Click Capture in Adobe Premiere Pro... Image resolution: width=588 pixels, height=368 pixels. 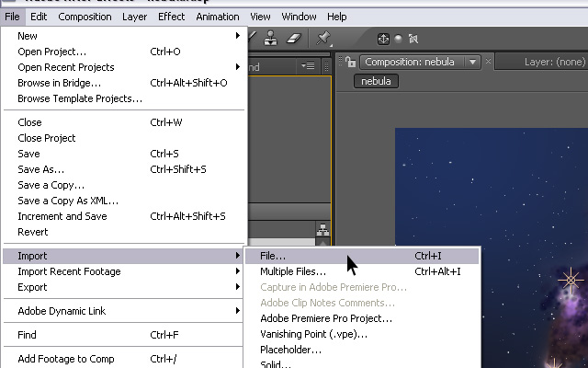362,287
